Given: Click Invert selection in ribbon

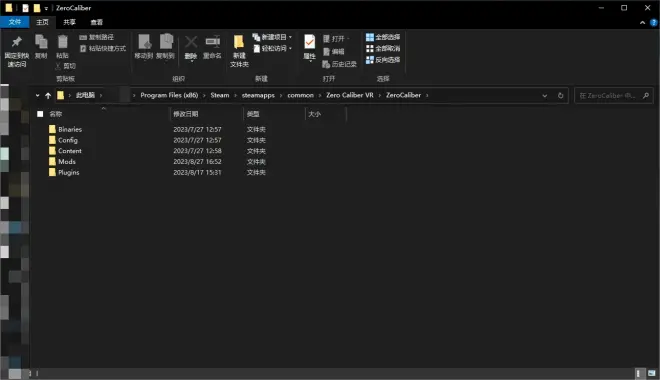Looking at the screenshot, I should 383,60.
